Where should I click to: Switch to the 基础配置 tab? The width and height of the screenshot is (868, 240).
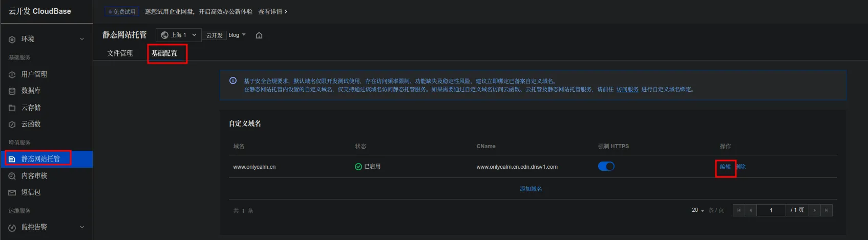pos(164,53)
